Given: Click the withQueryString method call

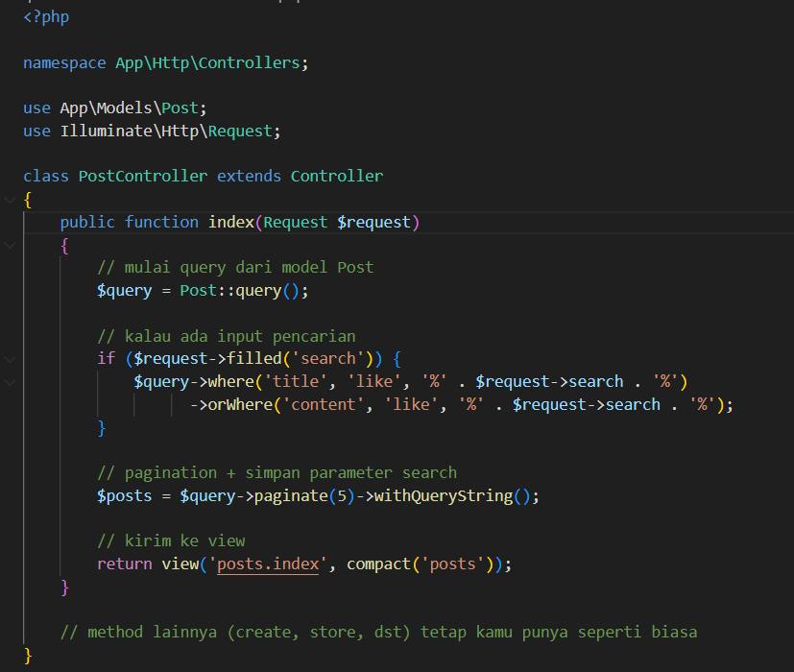Looking at the screenshot, I should pos(443,496).
